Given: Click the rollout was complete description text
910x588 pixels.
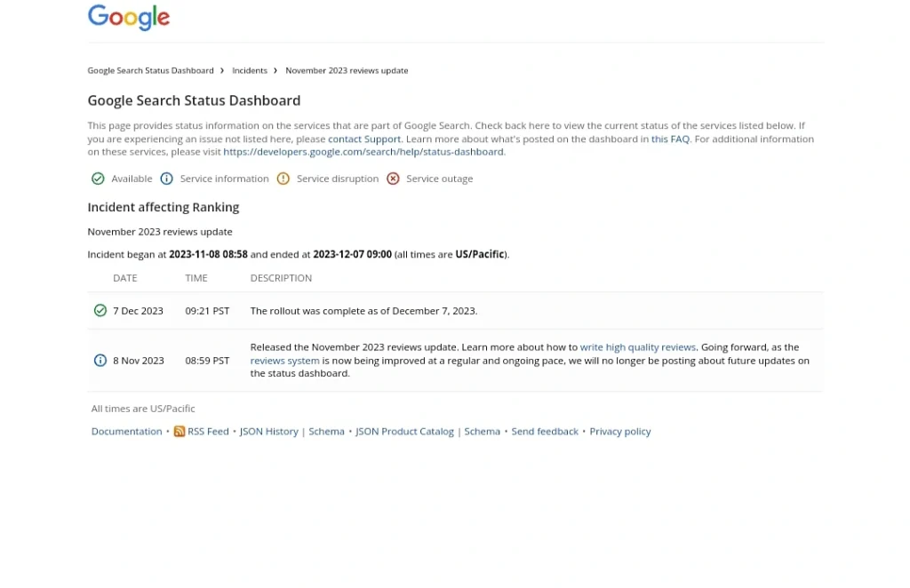Looking at the screenshot, I should tap(363, 310).
